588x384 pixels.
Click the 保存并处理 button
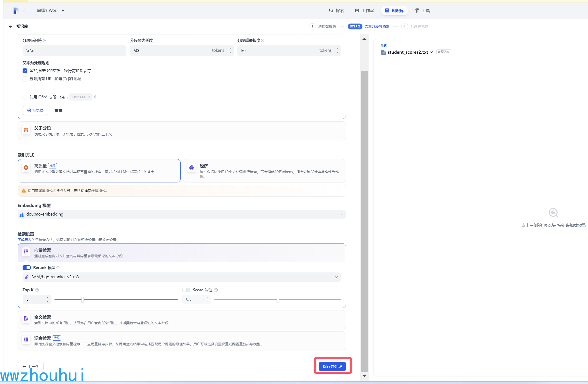tap(332, 367)
